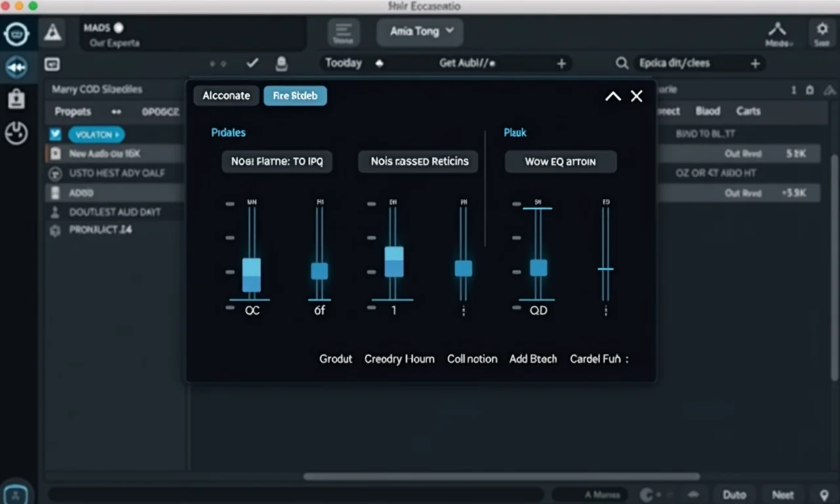This screenshot has width=840, height=504.
Task: Toggle the VOLATON switch in the sidebar
Action: point(96,134)
